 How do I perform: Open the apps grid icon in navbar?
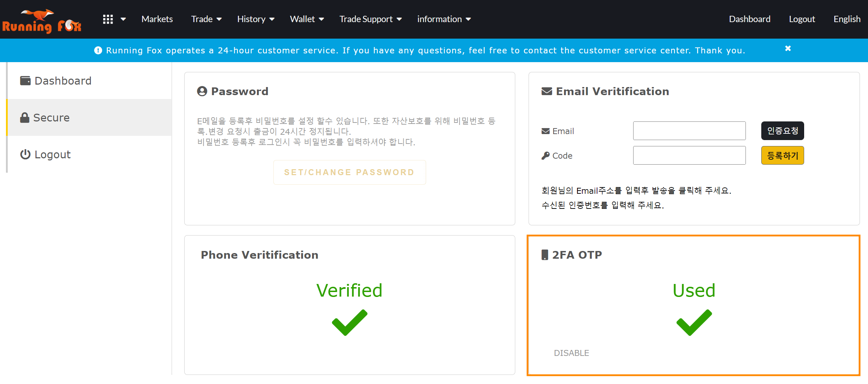[108, 19]
